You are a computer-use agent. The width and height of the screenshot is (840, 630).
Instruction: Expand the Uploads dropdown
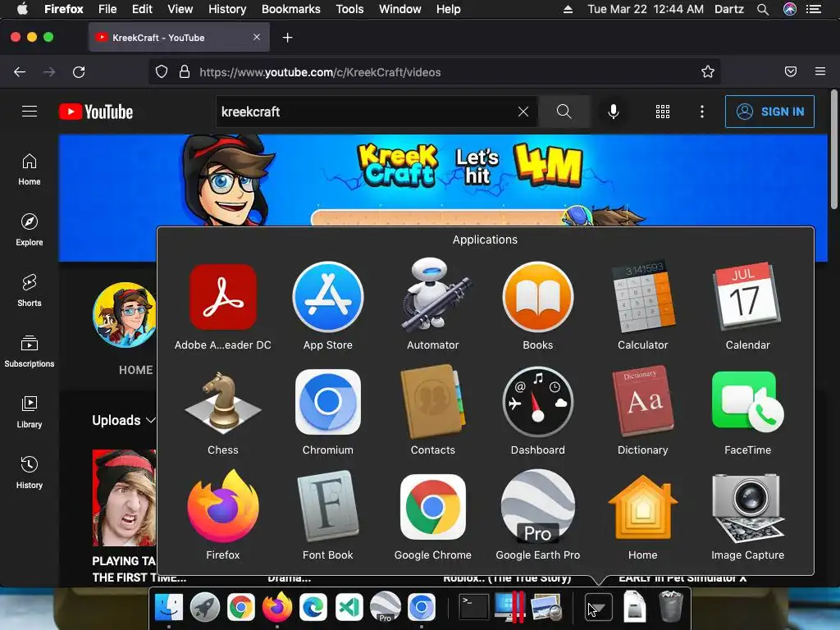pos(124,420)
